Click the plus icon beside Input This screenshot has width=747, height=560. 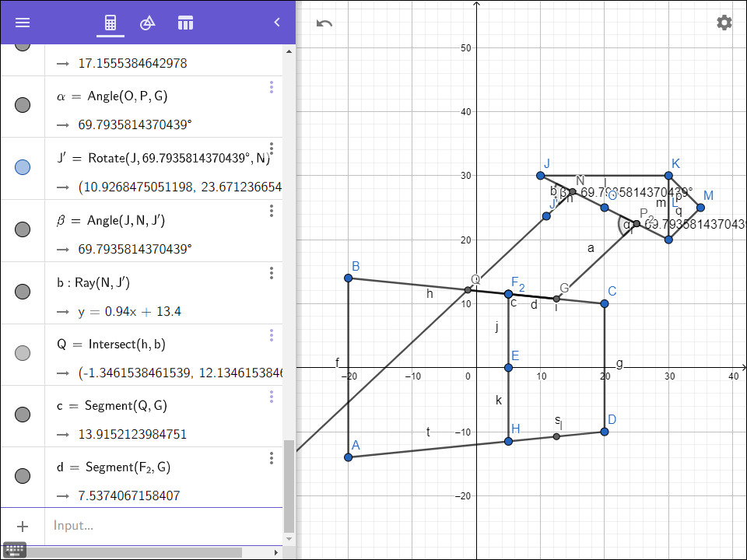point(23,526)
